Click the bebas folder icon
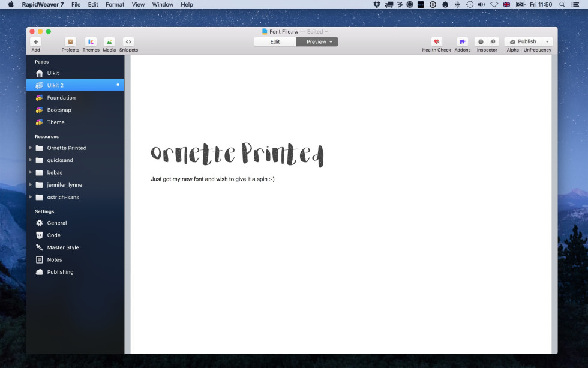 (40, 172)
